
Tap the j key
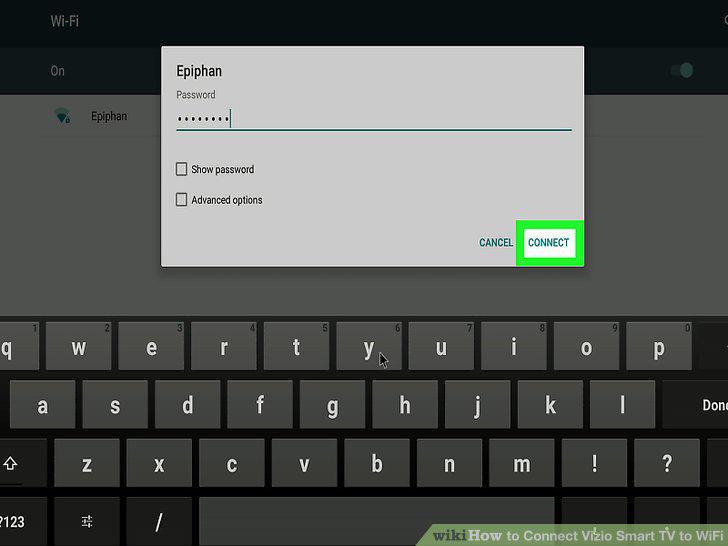click(477, 405)
